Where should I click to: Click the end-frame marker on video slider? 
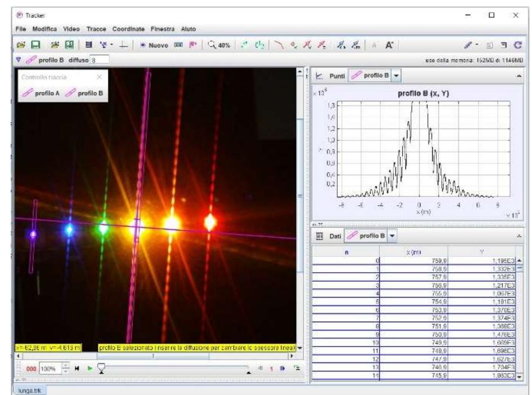[249, 372]
